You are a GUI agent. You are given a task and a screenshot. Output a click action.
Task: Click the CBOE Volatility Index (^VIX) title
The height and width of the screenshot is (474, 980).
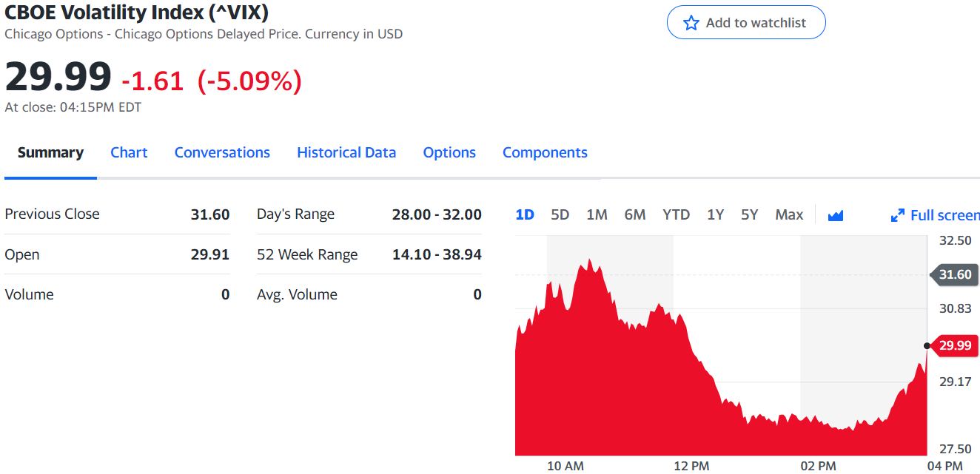point(137,12)
